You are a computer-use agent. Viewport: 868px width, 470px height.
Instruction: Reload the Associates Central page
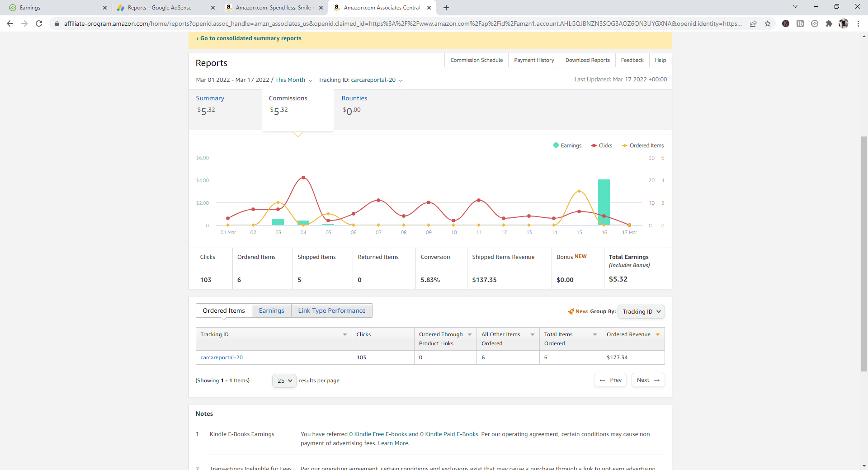coord(39,23)
